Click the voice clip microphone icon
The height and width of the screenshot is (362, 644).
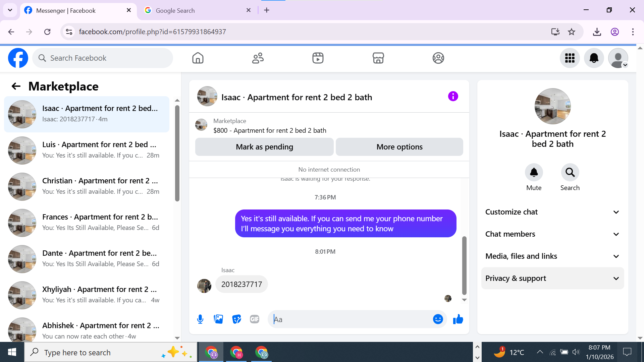(x=200, y=319)
